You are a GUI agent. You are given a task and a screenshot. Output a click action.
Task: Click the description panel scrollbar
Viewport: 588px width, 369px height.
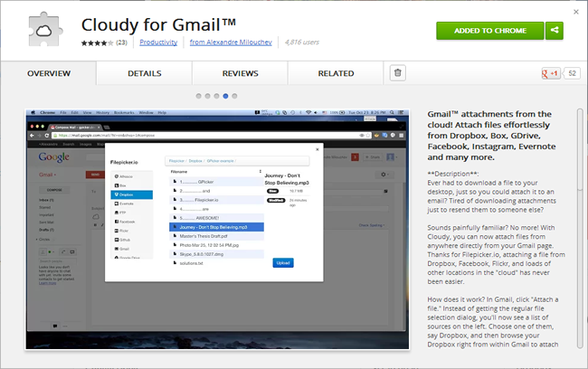tap(580, 228)
